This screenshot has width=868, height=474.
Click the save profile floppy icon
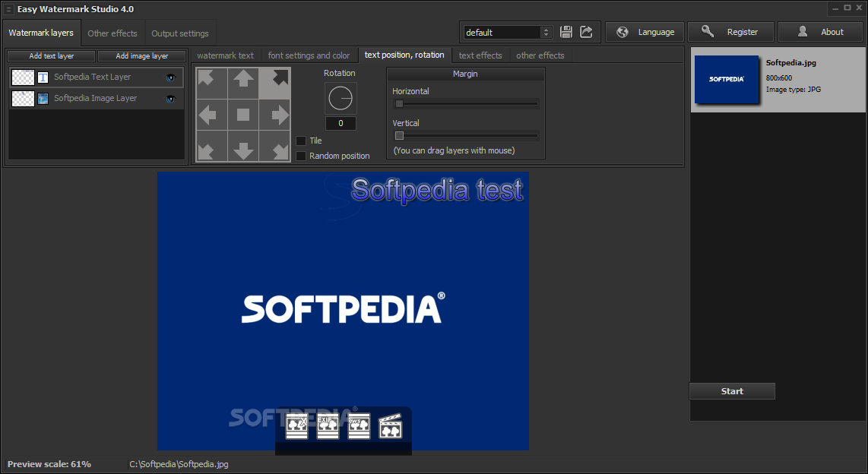click(x=565, y=32)
